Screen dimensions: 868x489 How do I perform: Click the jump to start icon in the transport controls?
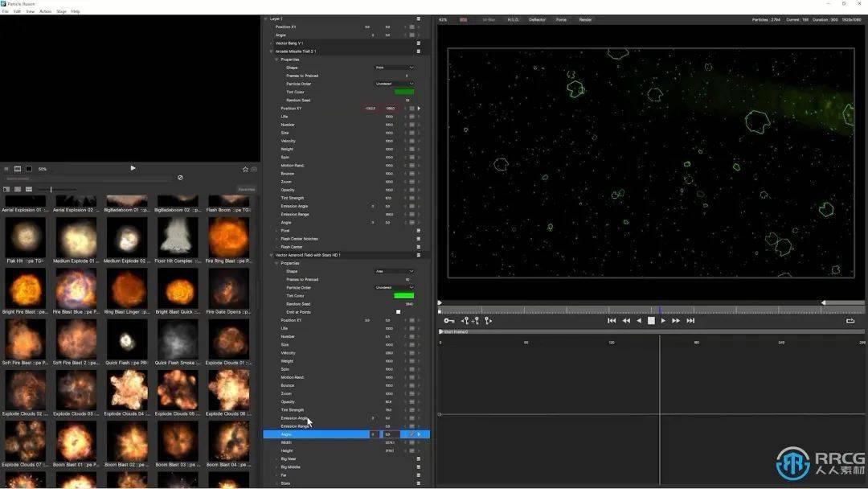pyautogui.click(x=612, y=320)
